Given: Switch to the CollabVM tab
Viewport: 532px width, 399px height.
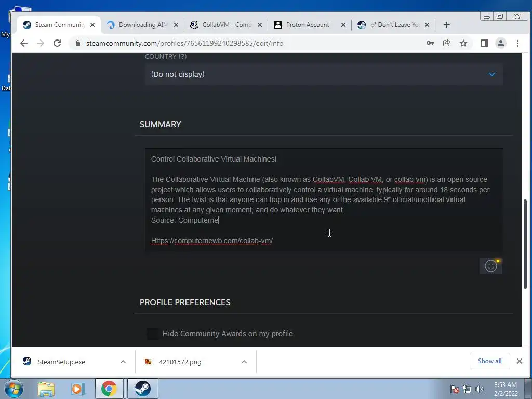Looking at the screenshot, I should click(227, 25).
